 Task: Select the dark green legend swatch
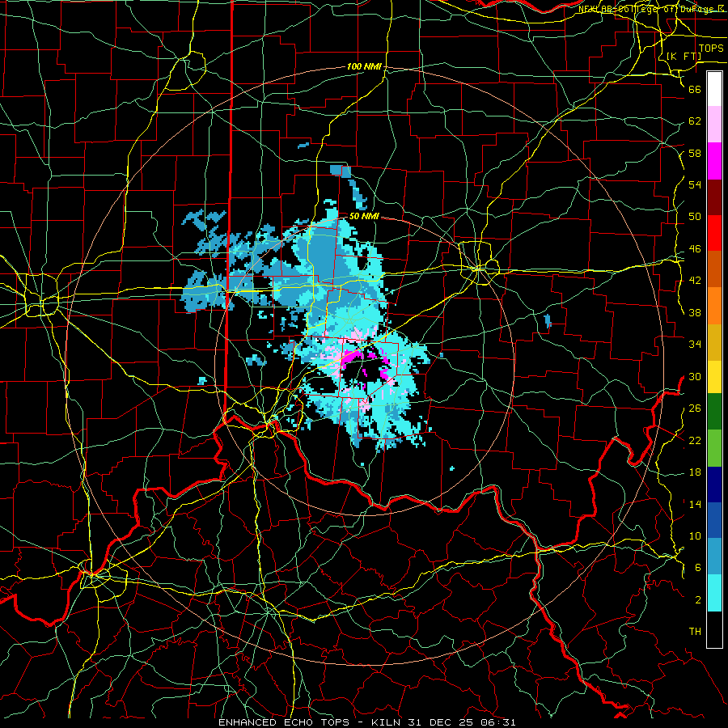pos(714,412)
